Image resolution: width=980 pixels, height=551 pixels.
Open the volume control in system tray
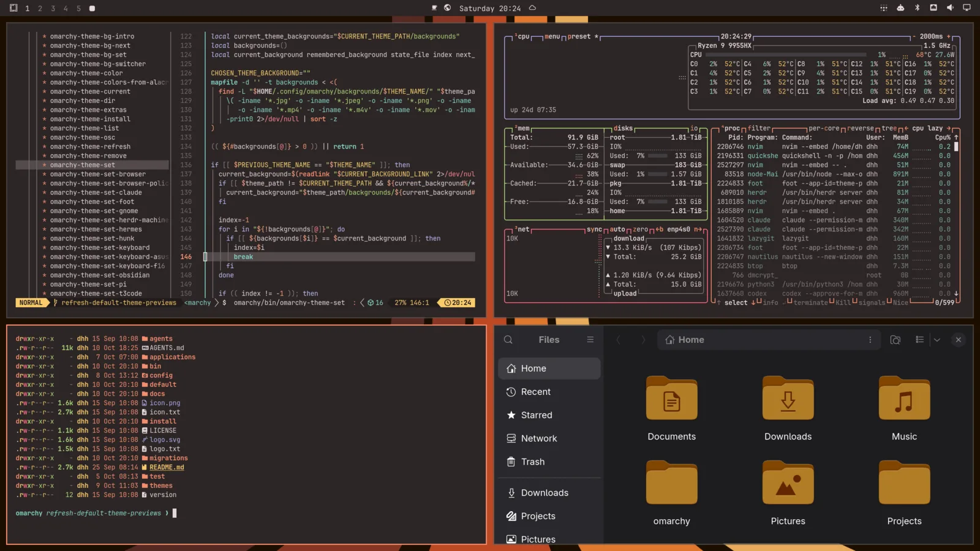pos(950,8)
